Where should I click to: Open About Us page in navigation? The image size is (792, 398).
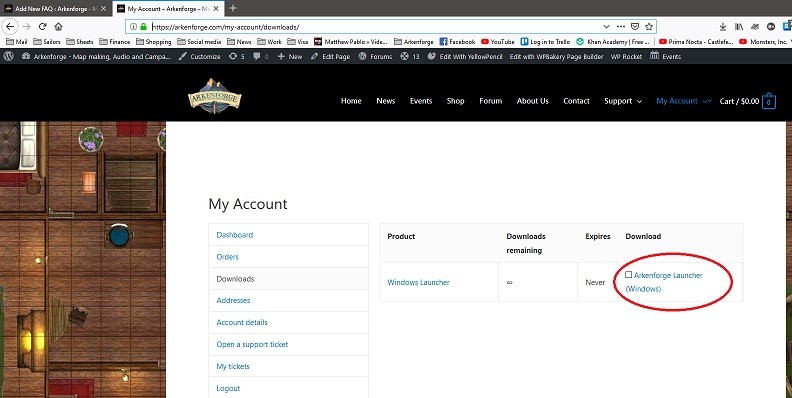point(532,101)
